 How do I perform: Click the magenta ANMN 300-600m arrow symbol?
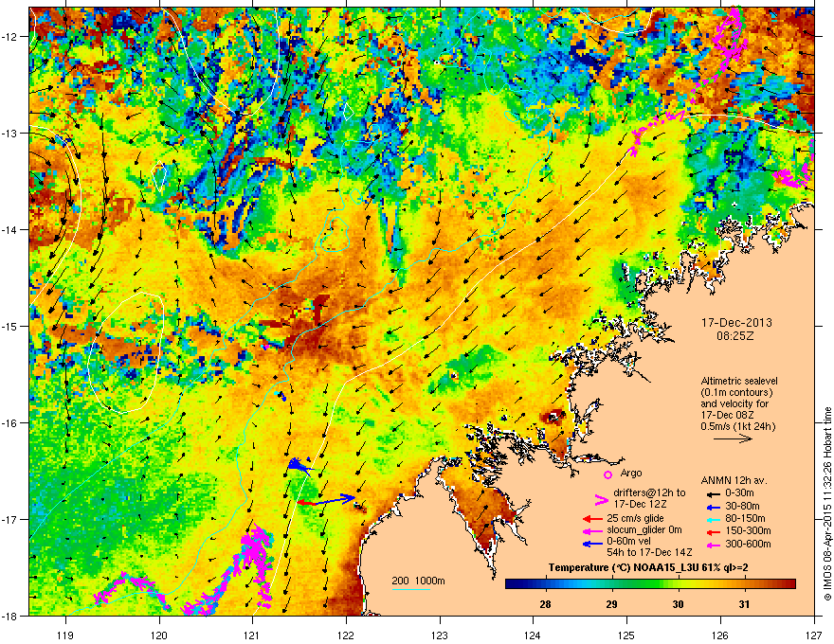pos(716,545)
